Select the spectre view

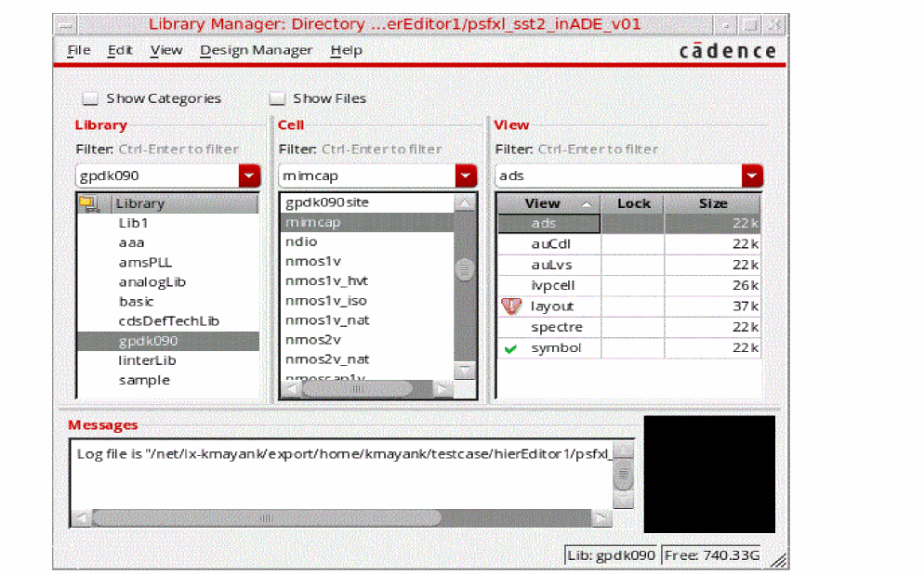628,327
